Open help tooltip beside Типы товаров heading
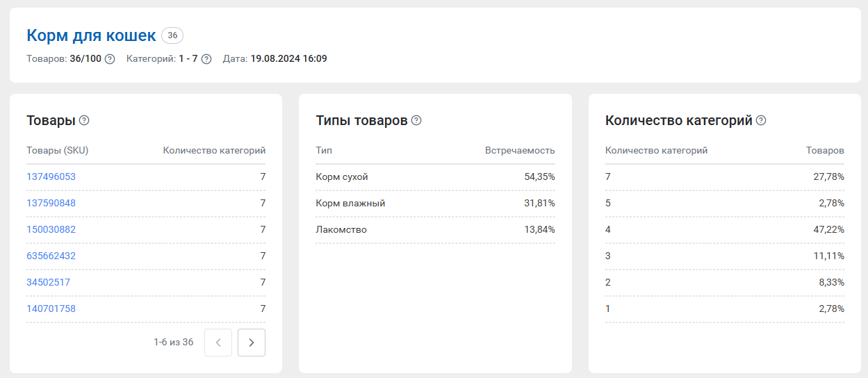Screen dimensions: 868x378 point(416,120)
